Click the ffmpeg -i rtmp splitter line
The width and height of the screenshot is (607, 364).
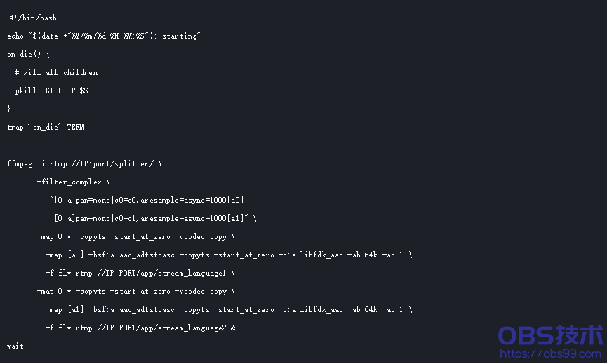coord(84,163)
